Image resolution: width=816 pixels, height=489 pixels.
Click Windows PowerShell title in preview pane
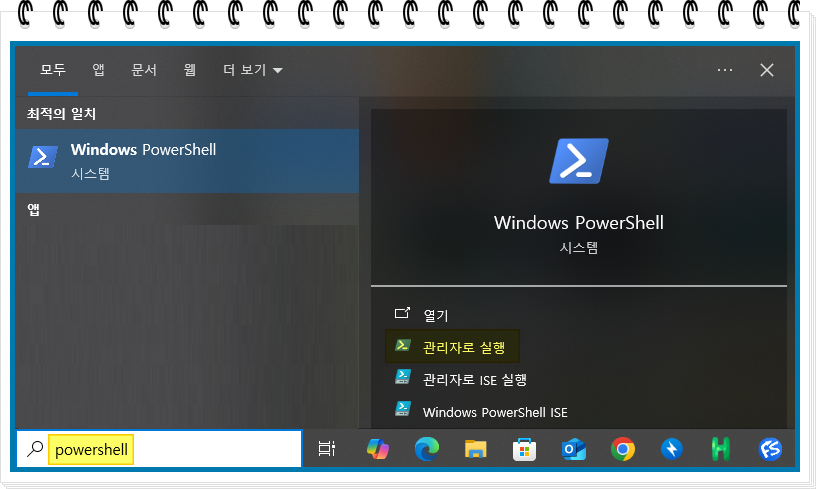pos(579,223)
